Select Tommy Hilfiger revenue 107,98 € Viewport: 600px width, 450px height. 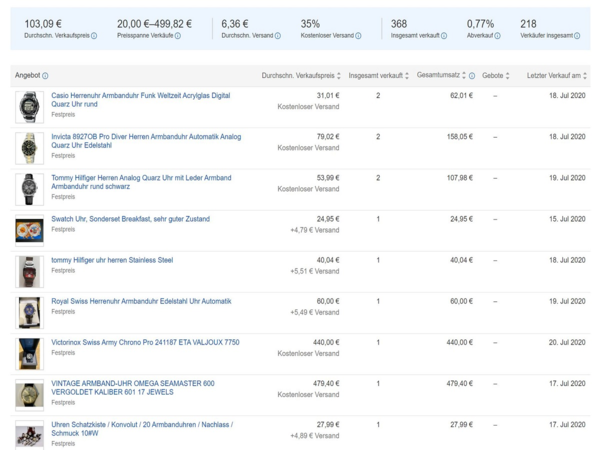(x=460, y=178)
